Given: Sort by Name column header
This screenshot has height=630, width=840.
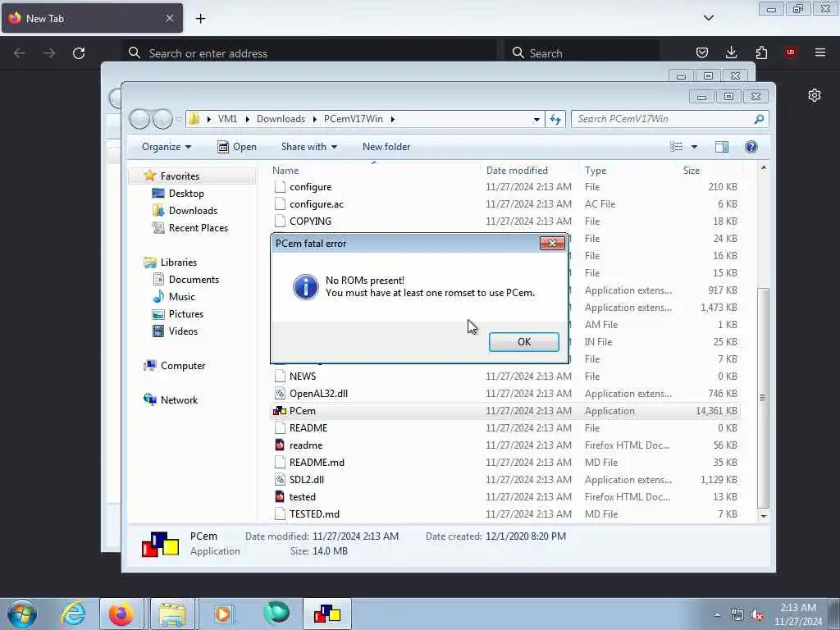Looking at the screenshot, I should pyautogui.click(x=285, y=171).
